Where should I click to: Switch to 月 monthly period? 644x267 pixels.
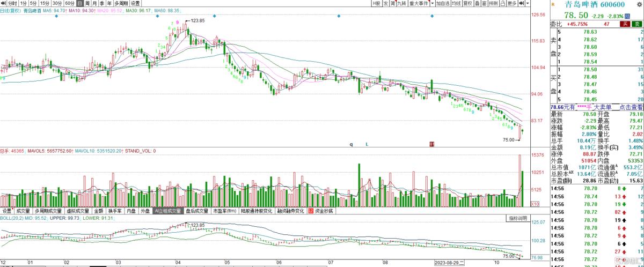[94, 3]
